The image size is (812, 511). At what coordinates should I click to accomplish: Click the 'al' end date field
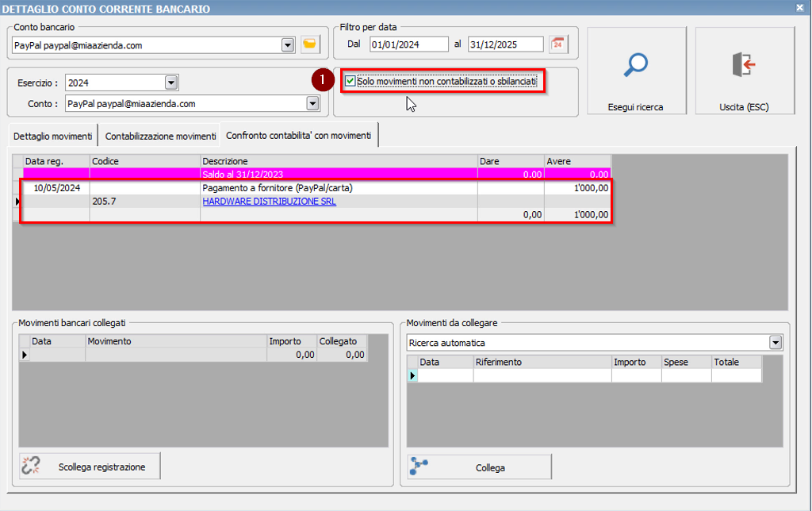click(505, 44)
